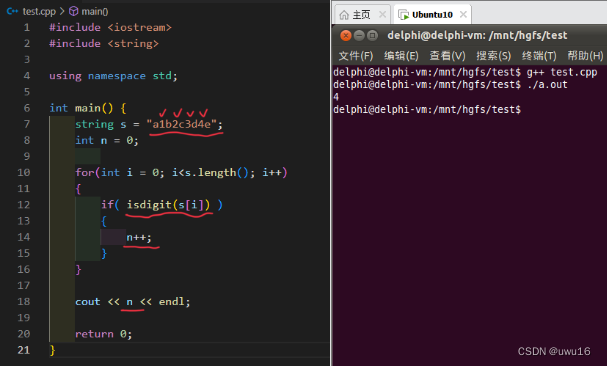Open the 搜索(S) terminal menu
The width and height of the screenshot is (607, 366).
tap(493, 56)
